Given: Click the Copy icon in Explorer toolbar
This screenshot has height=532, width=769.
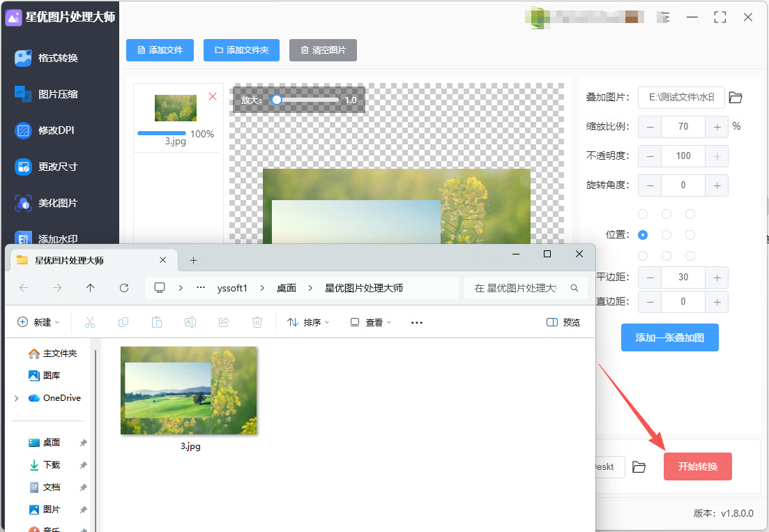Looking at the screenshot, I should click(x=123, y=322).
